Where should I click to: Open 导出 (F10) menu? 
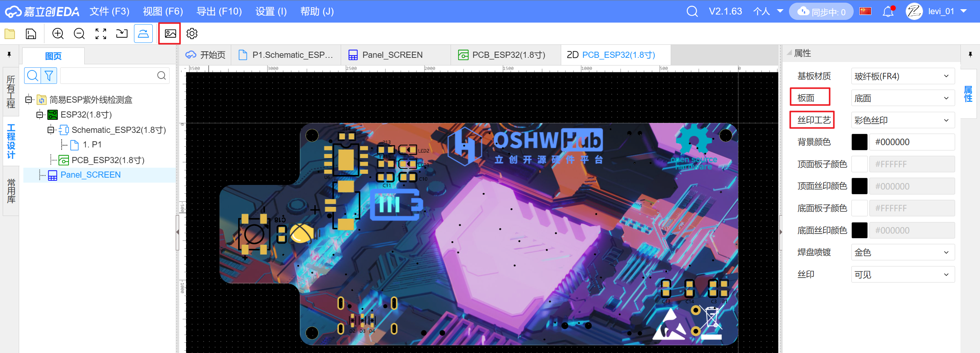point(219,11)
